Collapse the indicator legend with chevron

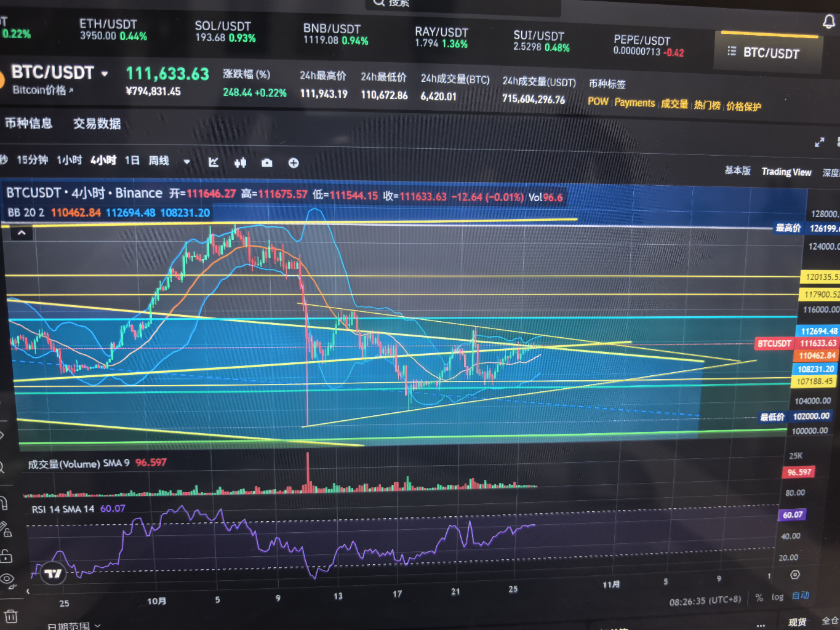tap(22, 233)
